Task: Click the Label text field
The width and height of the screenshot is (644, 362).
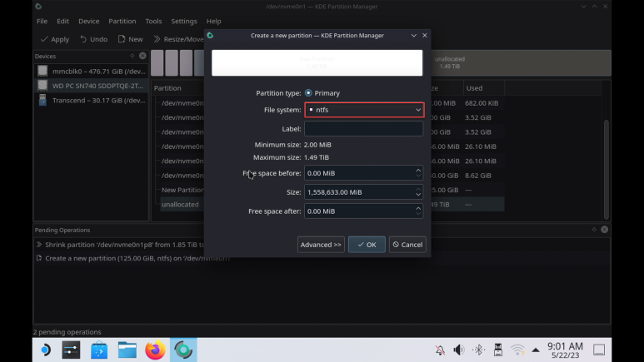Action: (363, 128)
